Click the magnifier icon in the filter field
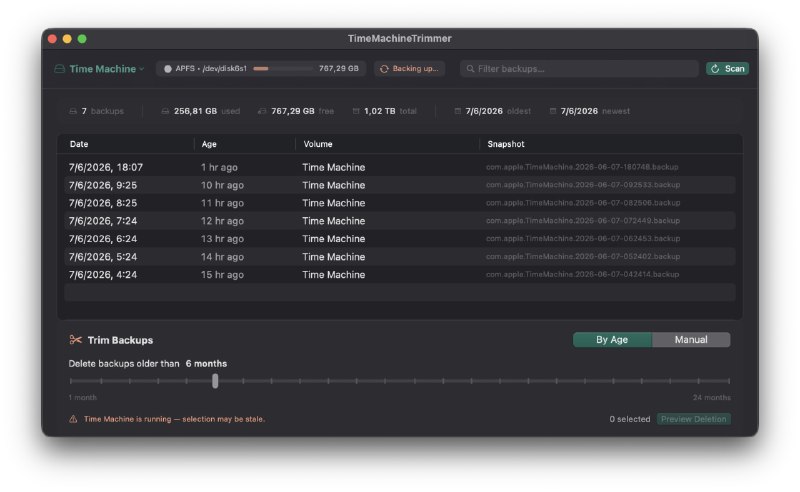This screenshot has height=492, width=800. (x=470, y=69)
